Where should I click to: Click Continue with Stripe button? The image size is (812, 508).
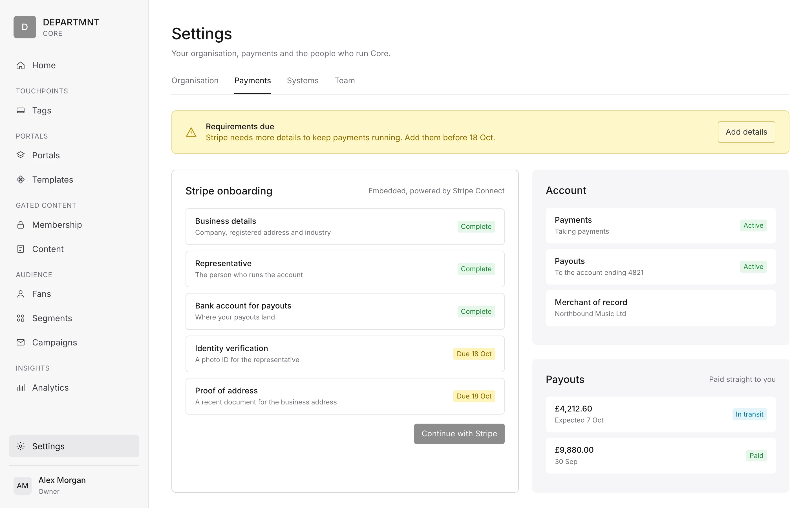[459, 434]
